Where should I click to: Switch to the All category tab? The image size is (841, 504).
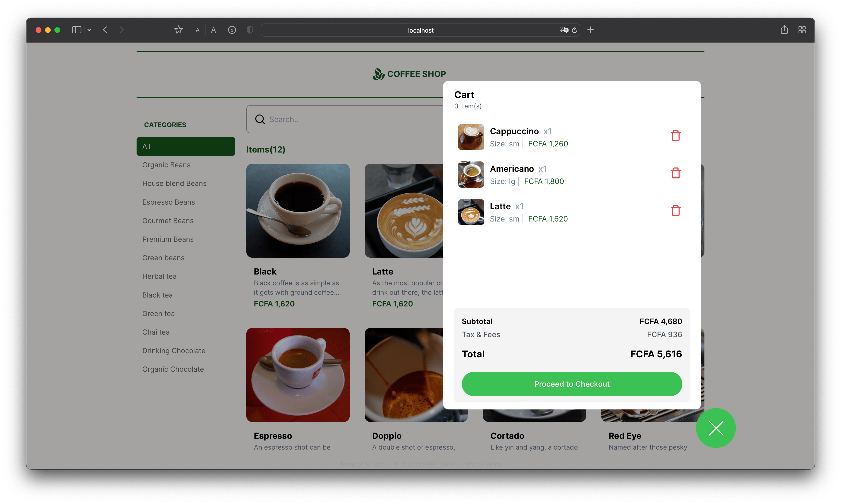tap(186, 146)
